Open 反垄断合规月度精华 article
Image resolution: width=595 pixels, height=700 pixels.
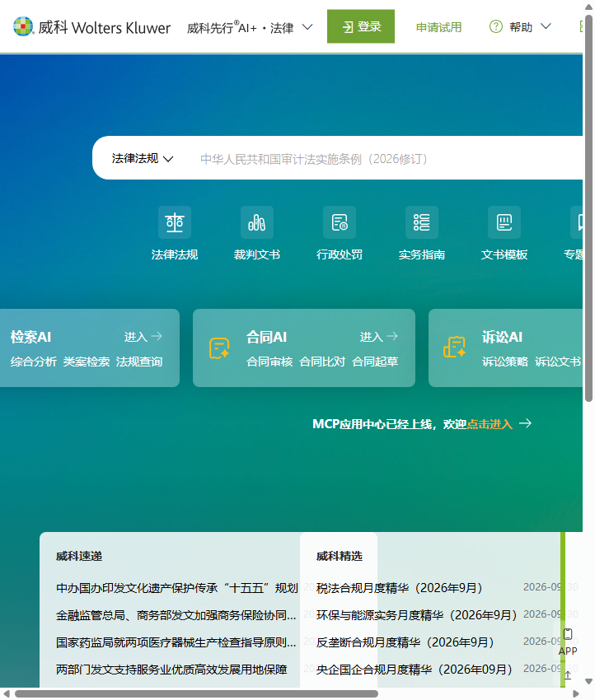pos(405,642)
